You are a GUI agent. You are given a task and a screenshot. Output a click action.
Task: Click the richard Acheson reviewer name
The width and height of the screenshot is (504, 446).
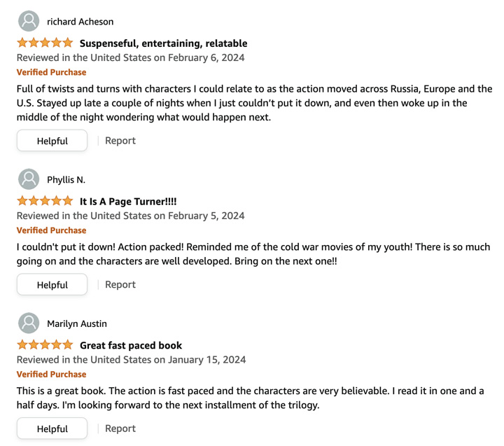click(x=80, y=22)
